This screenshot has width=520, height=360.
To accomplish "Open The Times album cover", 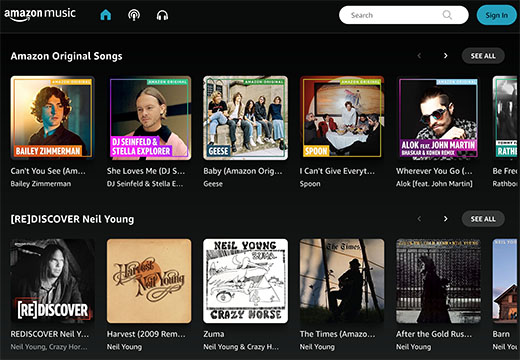I will pyautogui.click(x=342, y=281).
